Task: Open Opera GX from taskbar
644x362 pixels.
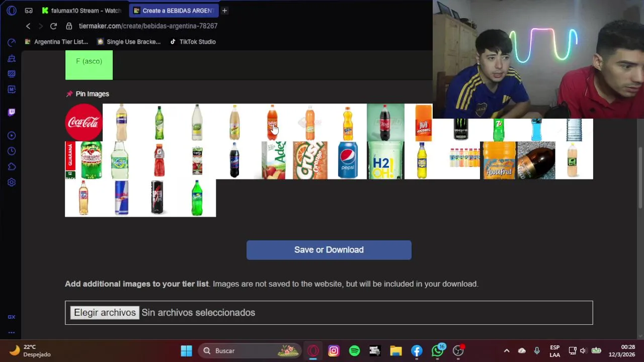Action: [313, 350]
